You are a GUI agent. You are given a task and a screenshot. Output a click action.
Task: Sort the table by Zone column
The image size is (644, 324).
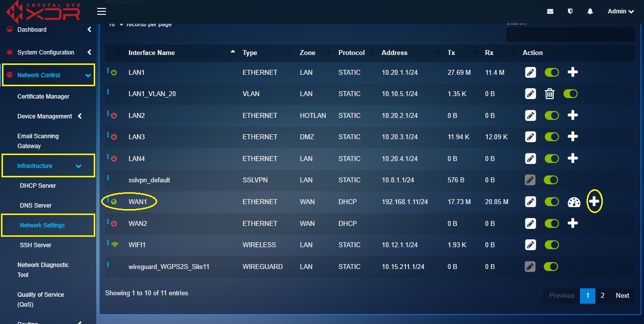pos(315,53)
